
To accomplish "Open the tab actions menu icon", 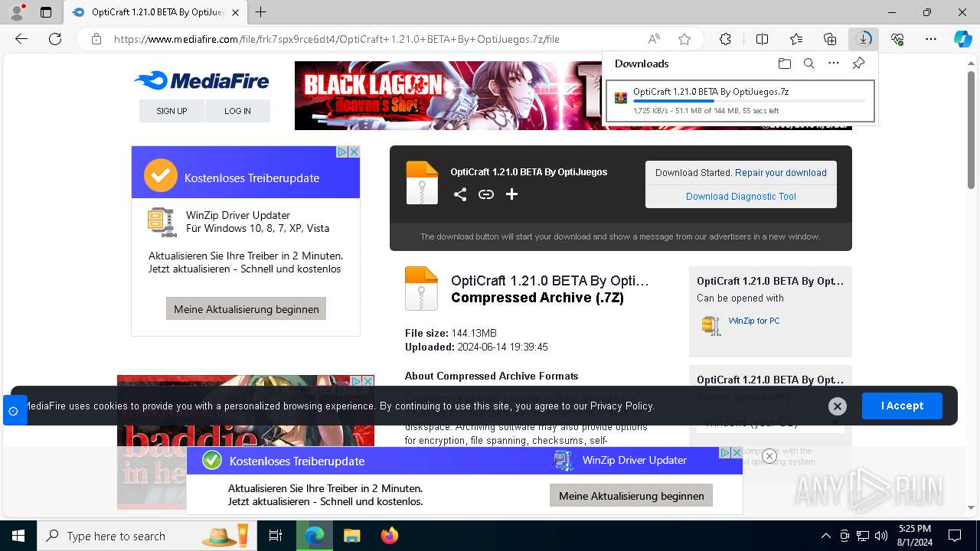I will [46, 12].
